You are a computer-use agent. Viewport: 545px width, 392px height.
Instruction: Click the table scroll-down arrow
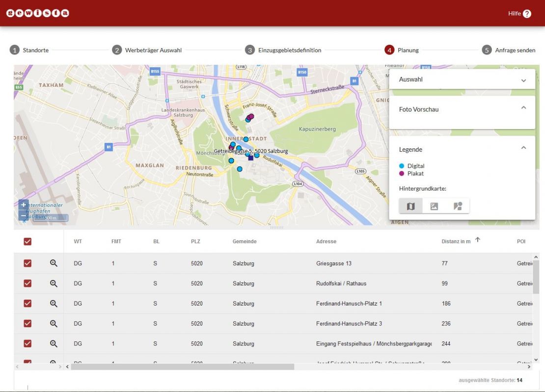536,360
